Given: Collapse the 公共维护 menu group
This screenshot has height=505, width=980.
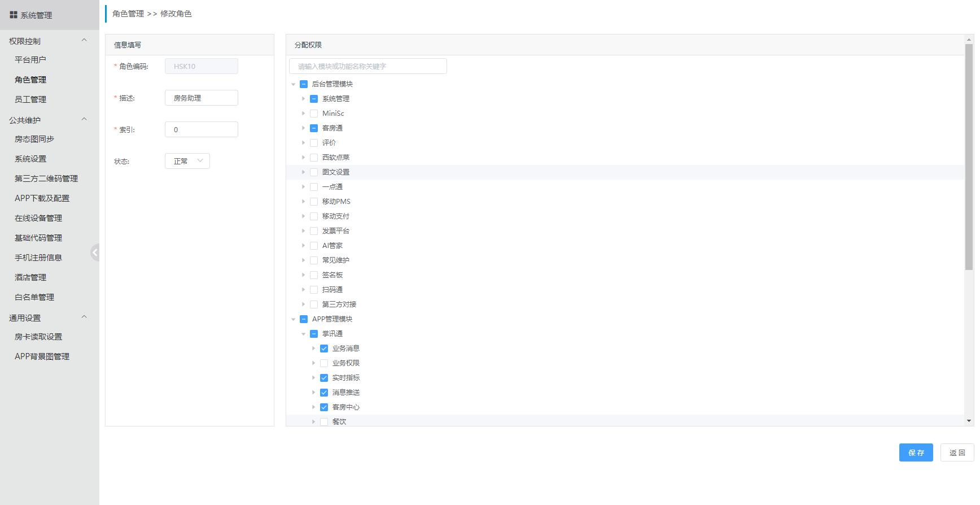Looking at the screenshot, I should click(x=84, y=119).
